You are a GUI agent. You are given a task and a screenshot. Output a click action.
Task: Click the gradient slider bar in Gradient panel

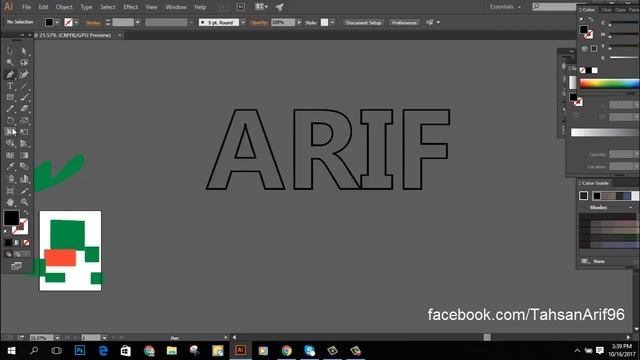click(605, 132)
